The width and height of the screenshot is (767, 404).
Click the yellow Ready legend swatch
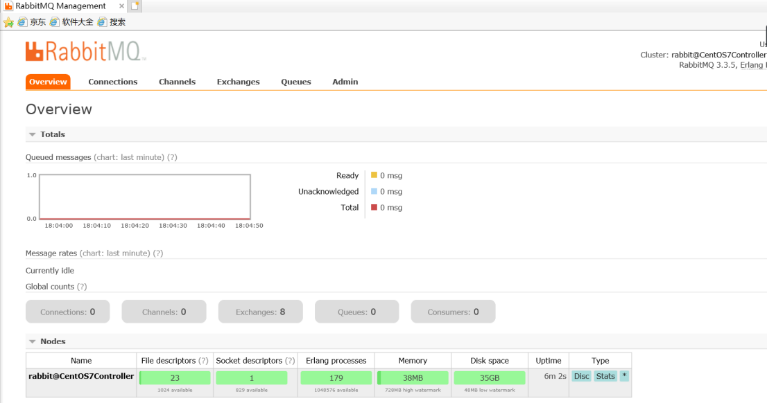click(374, 175)
